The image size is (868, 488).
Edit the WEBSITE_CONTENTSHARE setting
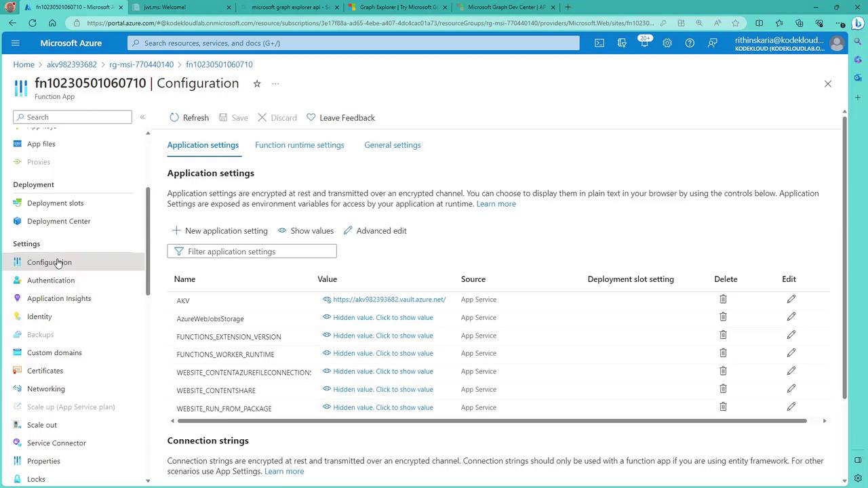[x=791, y=388]
